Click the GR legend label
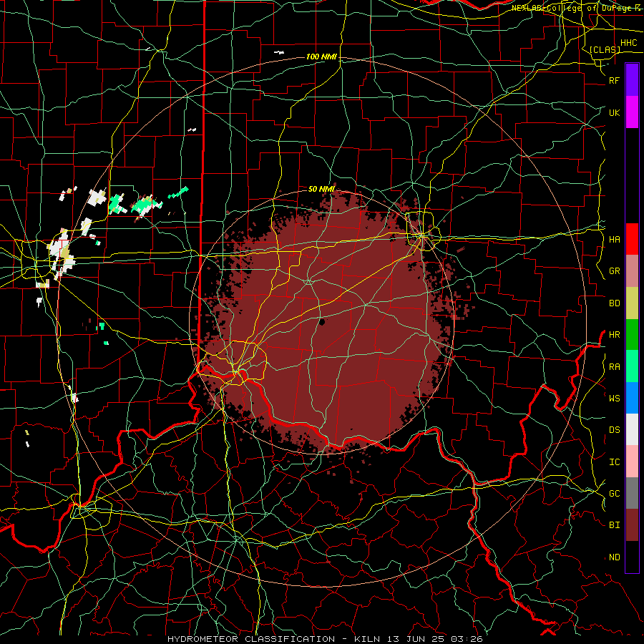This screenshot has height=644, width=644. 614,271
